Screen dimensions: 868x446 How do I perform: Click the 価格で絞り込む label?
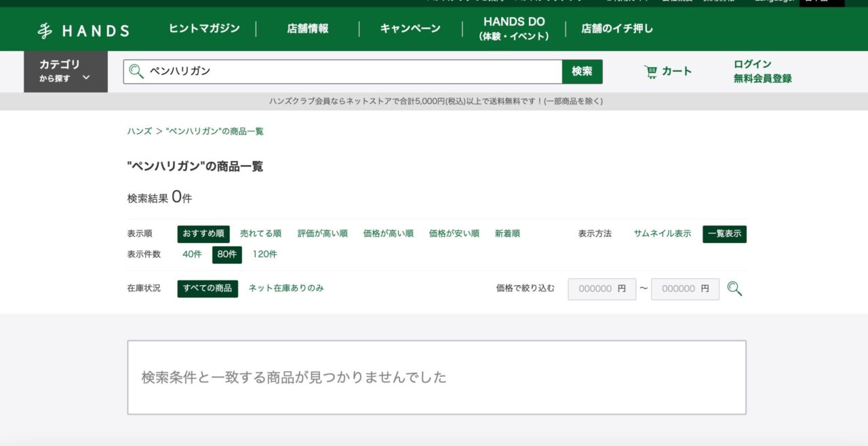tap(526, 288)
